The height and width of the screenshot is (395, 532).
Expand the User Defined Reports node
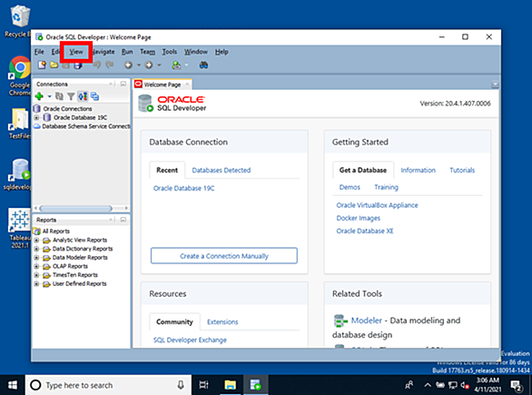pos(36,283)
